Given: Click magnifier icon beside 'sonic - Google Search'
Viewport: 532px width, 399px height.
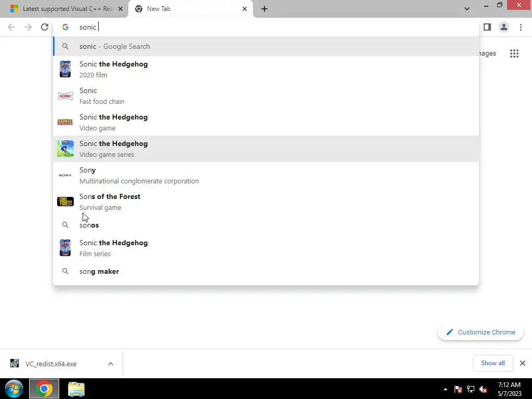Looking at the screenshot, I should coord(65,46).
